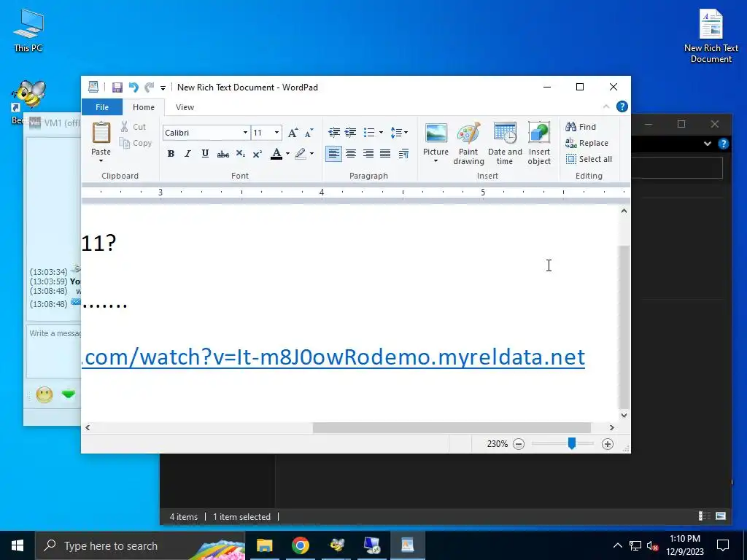Open WordPad Help question mark icon
The image size is (747, 560).
[x=622, y=106]
